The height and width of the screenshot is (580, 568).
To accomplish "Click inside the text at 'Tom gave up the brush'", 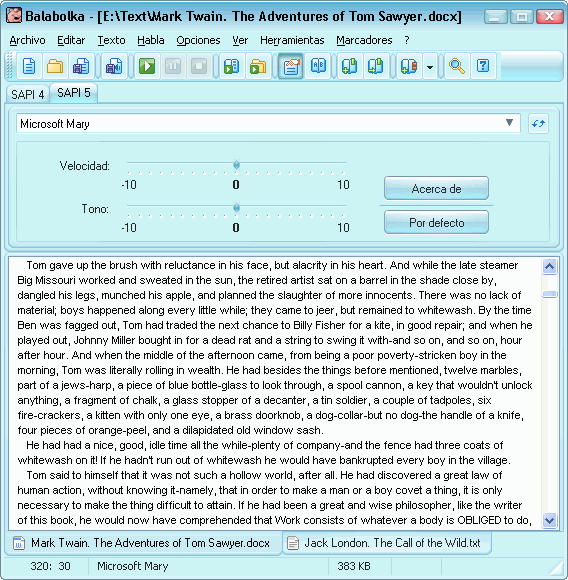I will [82, 265].
